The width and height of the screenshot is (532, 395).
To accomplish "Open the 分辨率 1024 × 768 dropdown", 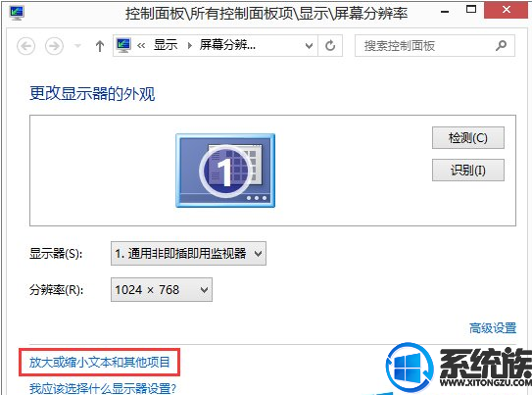I will tap(162, 290).
